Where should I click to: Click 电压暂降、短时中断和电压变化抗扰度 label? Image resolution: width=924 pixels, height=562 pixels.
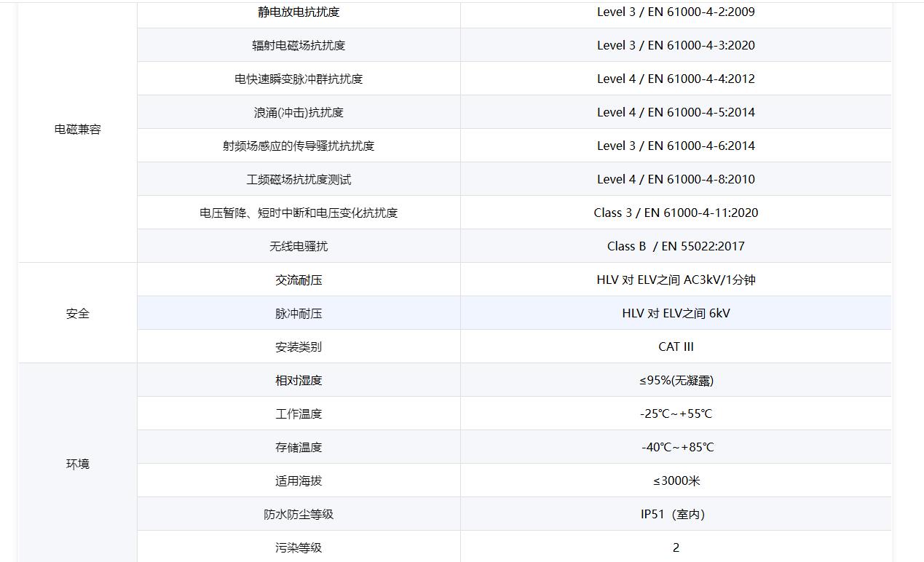299,213
